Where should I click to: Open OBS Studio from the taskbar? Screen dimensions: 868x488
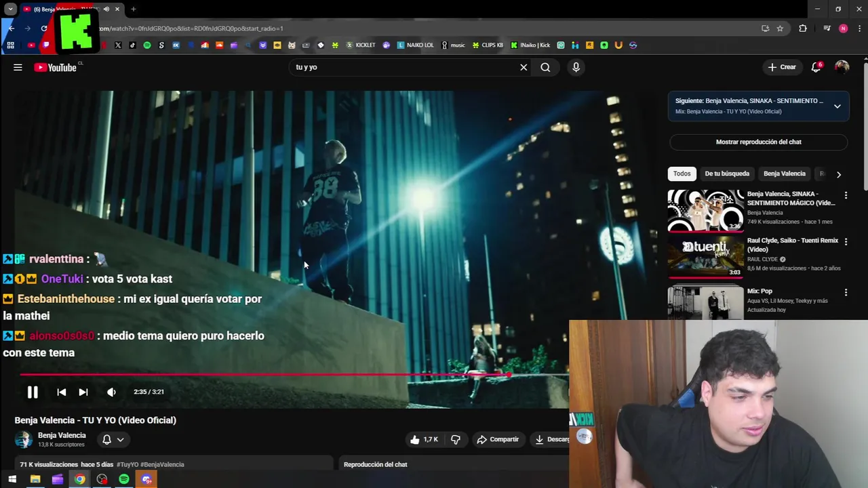pos(102,479)
